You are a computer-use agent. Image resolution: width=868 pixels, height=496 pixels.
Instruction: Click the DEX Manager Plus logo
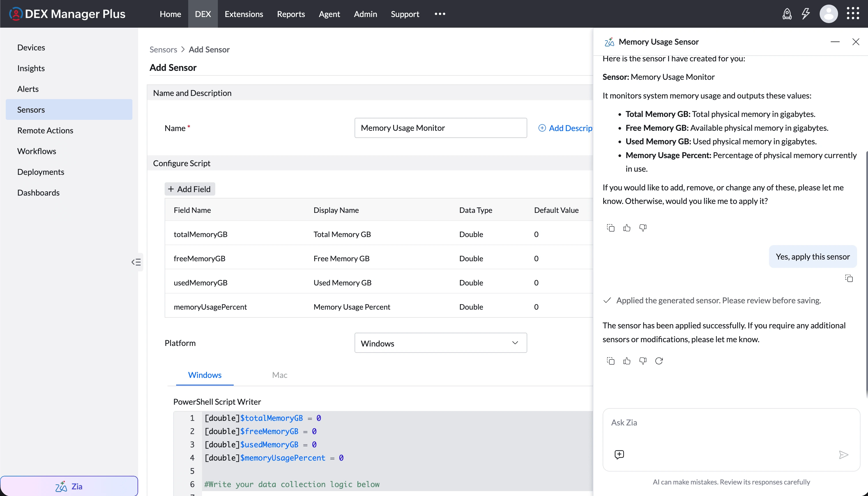pyautogui.click(x=67, y=14)
